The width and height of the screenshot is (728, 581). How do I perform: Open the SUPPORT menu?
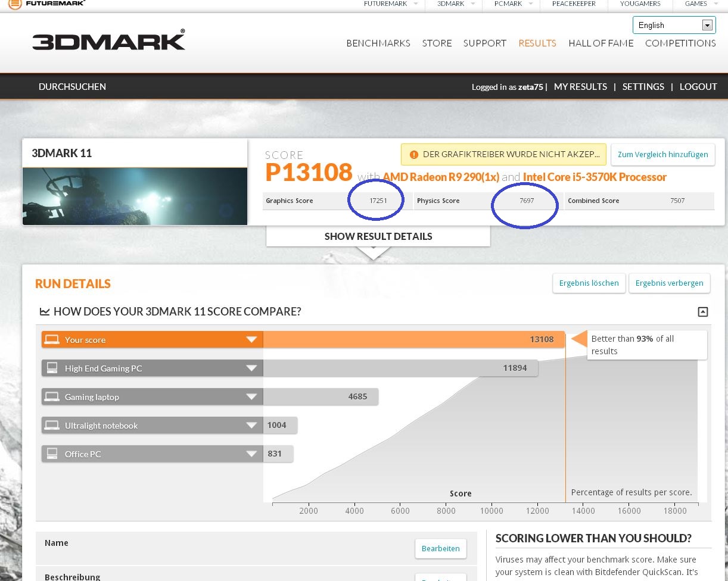(485, 43)
